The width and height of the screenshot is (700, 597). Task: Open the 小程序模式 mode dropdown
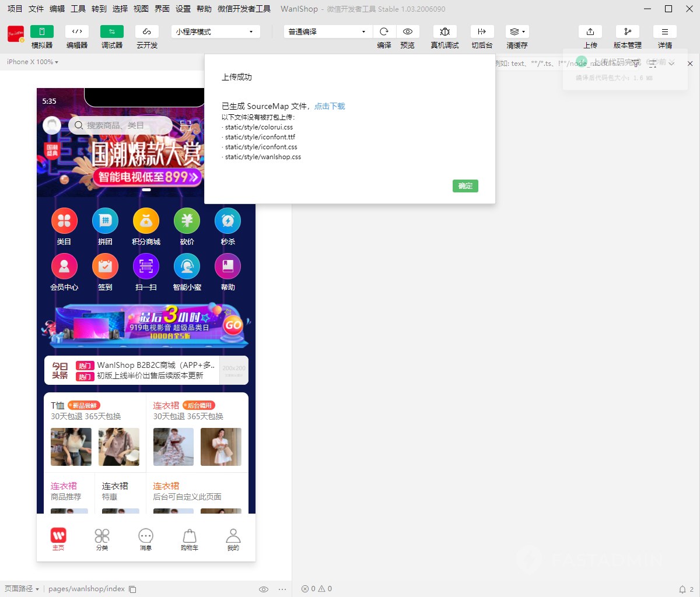point(216,31)
